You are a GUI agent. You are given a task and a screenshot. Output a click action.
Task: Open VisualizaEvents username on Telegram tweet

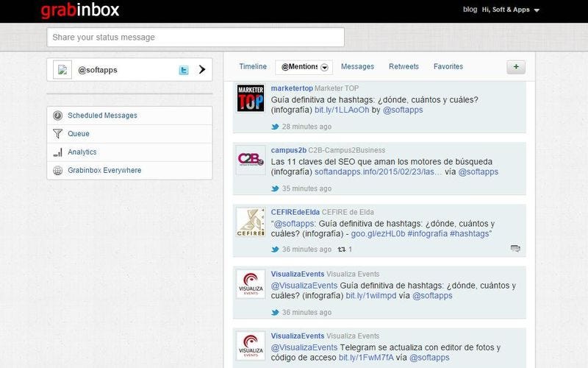(298, 336)
